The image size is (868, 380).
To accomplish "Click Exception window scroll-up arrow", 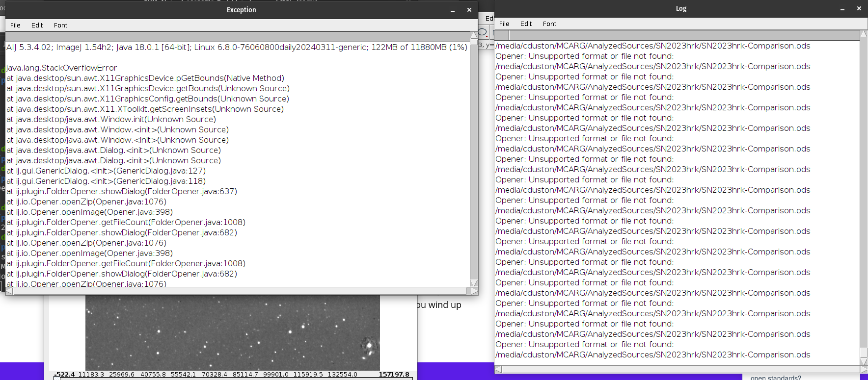I will (474, 36).
